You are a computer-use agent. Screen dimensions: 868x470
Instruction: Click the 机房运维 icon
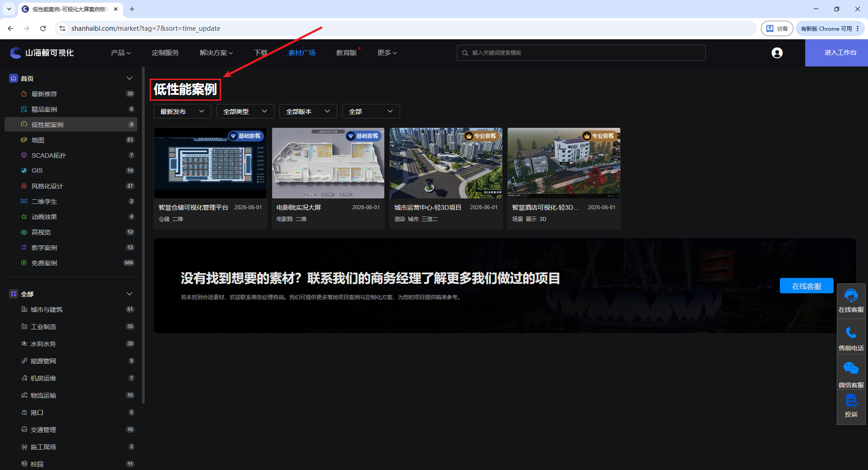pos(24,378)
